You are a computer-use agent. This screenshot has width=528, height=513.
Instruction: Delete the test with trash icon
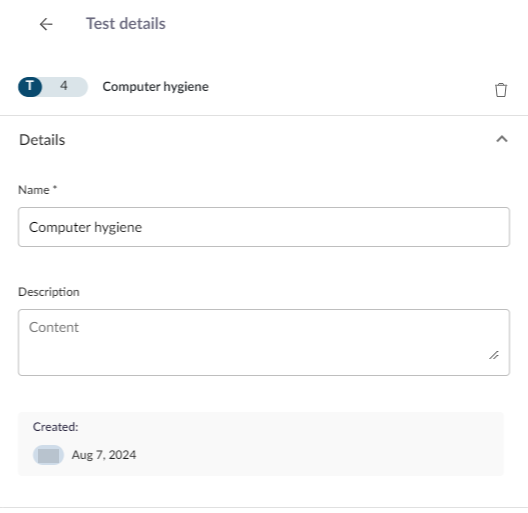point(501,90)
